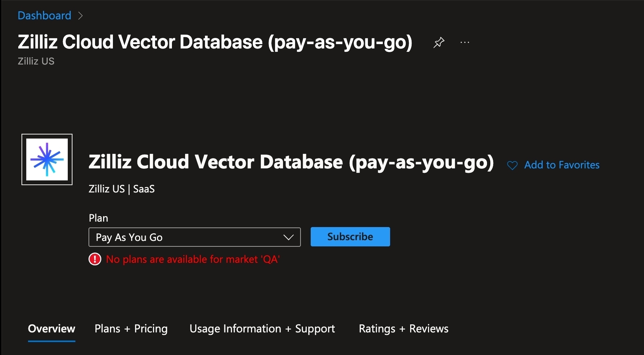The height and width of the screenshot is (355, 644).
Task: Click the Zilliz US | SaaS publisher text
Action: tap(122, 189)
